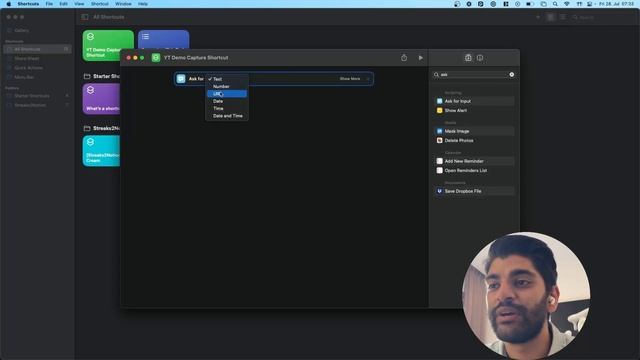Click the Open Reminders List icon
640x360 pixels.
tap(440, 171)
